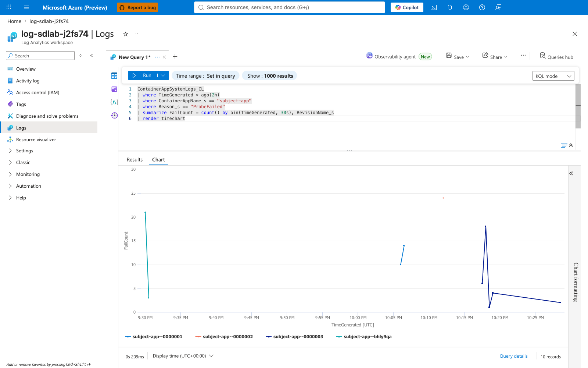Open the KQL mode dropdown
The width and height of the screenshot is (588, 368).
click(x=553, y=76)
